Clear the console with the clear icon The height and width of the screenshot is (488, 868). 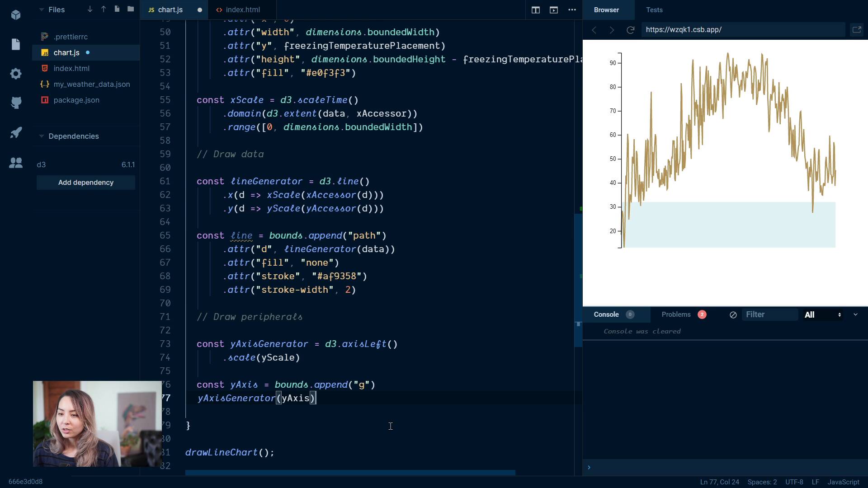tap(733, 315)
